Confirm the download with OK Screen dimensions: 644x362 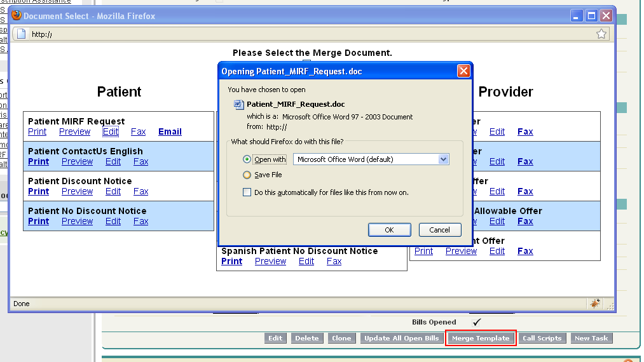(389, 230)
